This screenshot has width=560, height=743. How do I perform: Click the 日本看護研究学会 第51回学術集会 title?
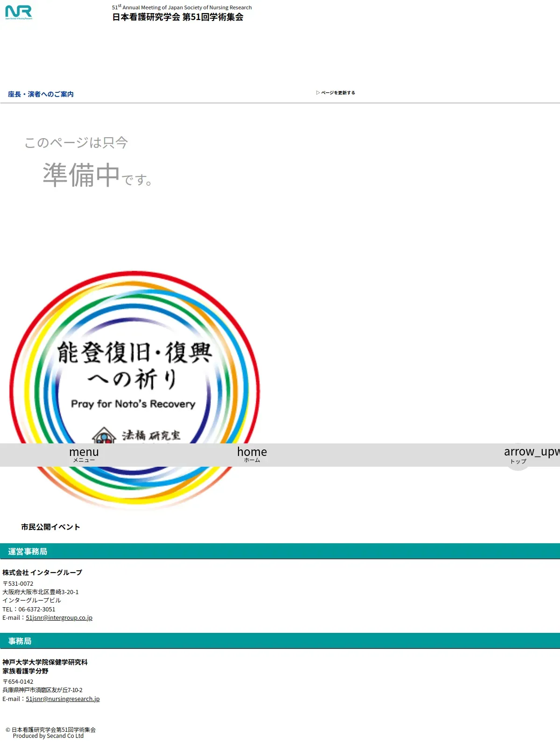click(x=178, y=17)
